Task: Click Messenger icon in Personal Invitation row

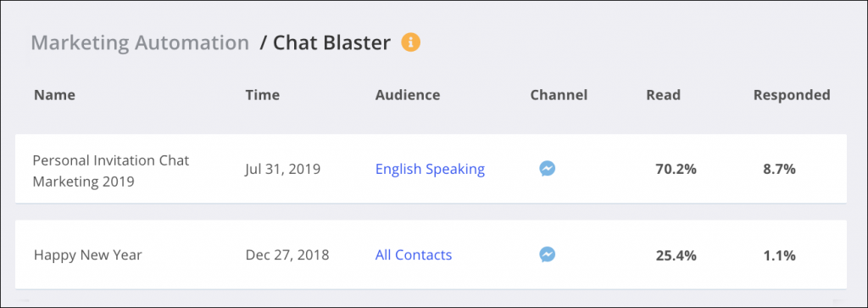Action: [x=548, y=168]
